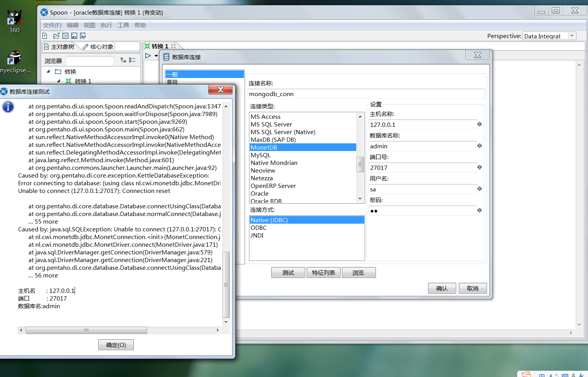Screen dimensions: 588x377
Task: Click the user name variable insert icon
Action: pyautogui.click(x=480, y=189)
